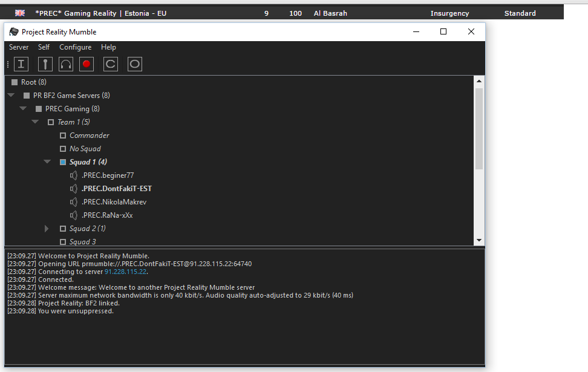The height and width of the screenshot is (372, 588).
Task: Click the blue Squad 1 channel icon
Action: coord(63,162)
